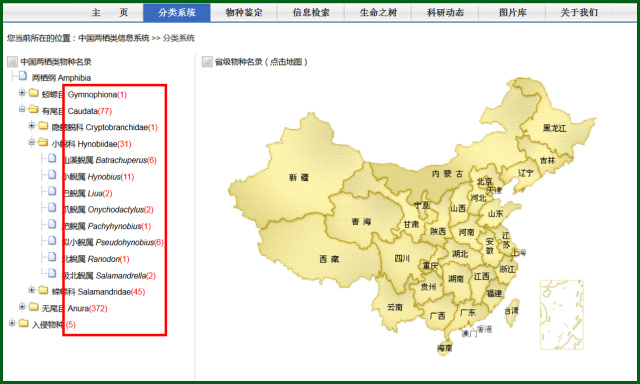The image size is (640, 384).
Task: Open the 生命之树 tab
Action: click(x=378, y=13)
